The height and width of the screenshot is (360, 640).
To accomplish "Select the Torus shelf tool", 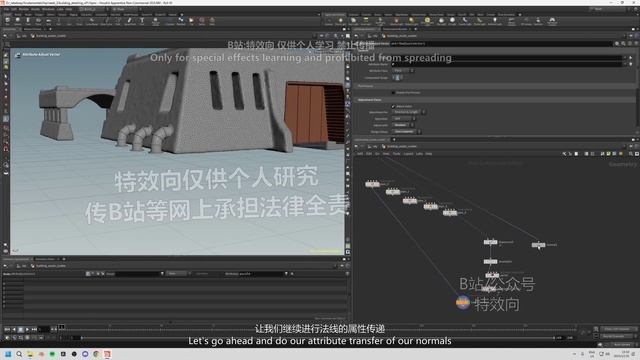I will point(38,21).
